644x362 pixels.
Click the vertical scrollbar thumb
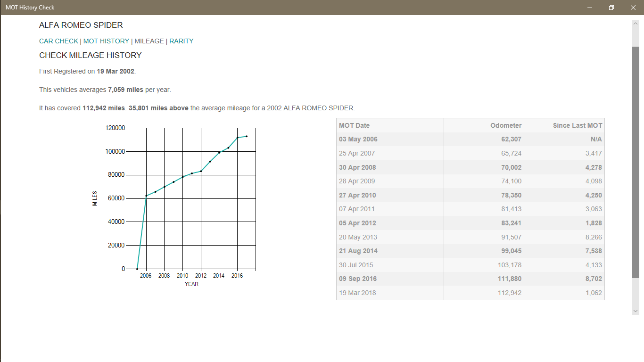(x=635, y=162)
